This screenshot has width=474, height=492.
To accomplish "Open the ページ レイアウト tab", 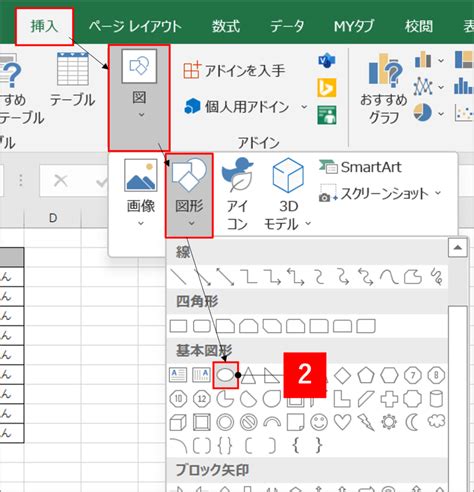I will click(x=135, y=26).
